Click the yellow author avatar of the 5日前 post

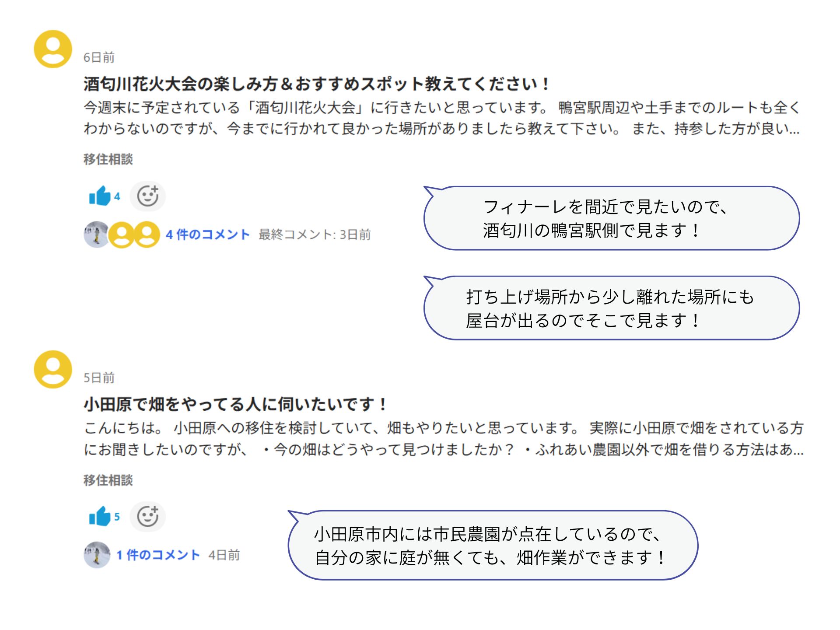(53, 369)
